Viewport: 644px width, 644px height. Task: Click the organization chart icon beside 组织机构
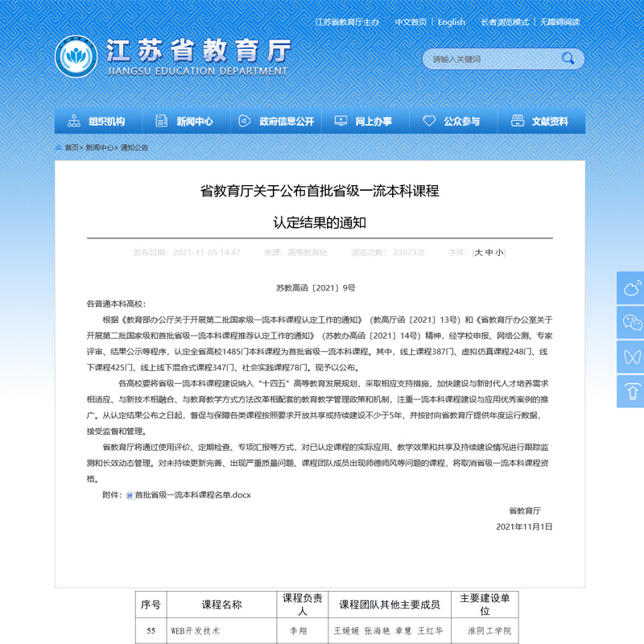74,121
